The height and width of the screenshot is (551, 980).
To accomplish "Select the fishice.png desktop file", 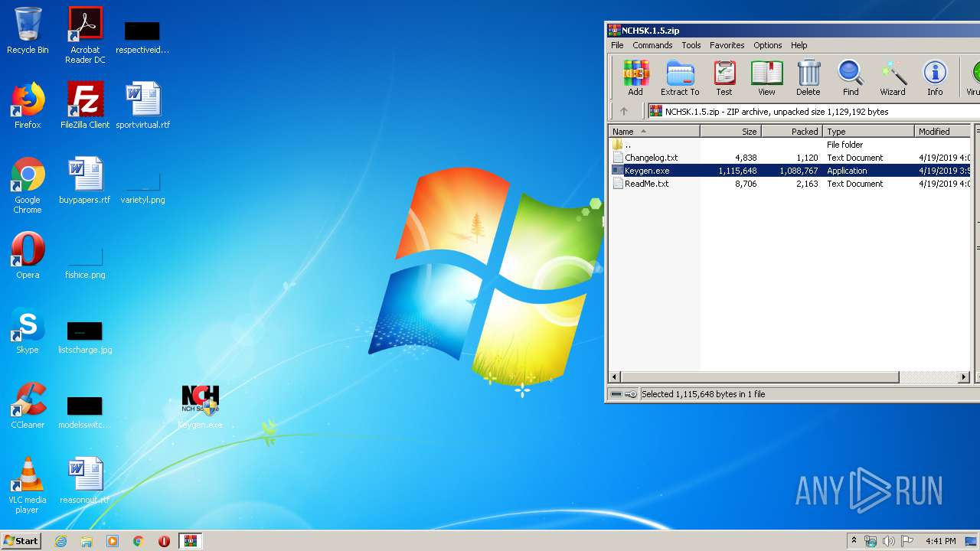I will [85, 260].
